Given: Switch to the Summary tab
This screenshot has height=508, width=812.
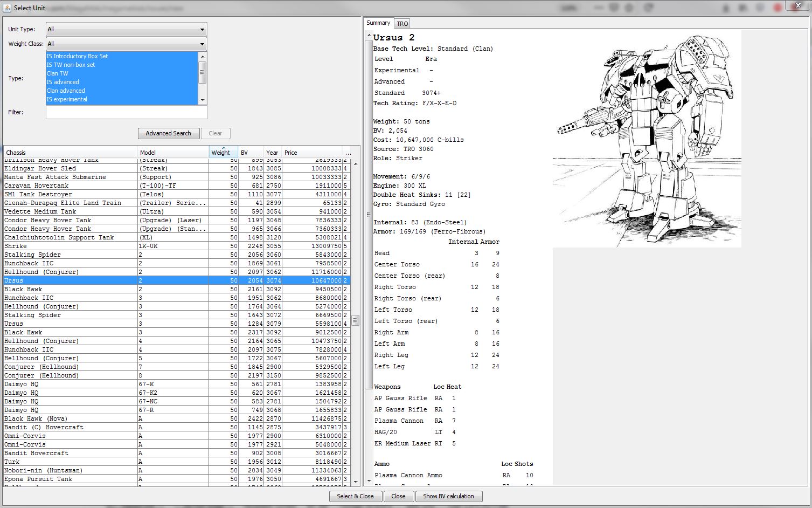Looking at the screenshot, I should 378,23.
